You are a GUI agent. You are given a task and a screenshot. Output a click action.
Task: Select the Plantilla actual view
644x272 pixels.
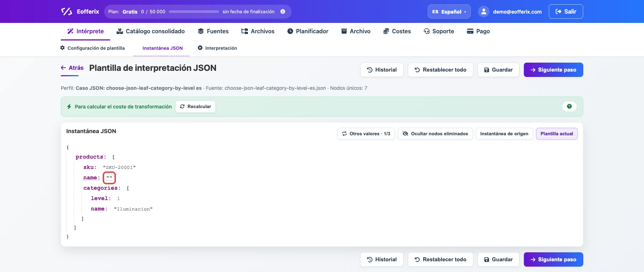557,133
